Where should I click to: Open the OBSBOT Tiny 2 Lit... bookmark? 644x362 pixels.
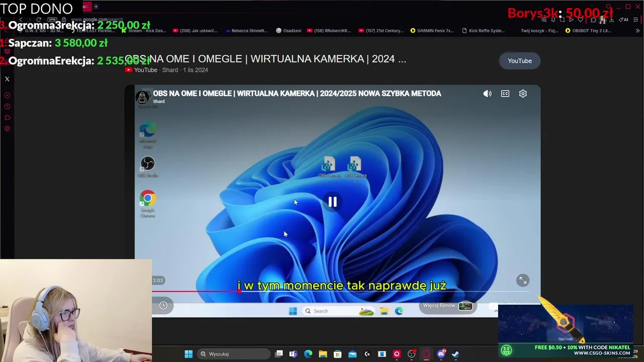(588, 31)
